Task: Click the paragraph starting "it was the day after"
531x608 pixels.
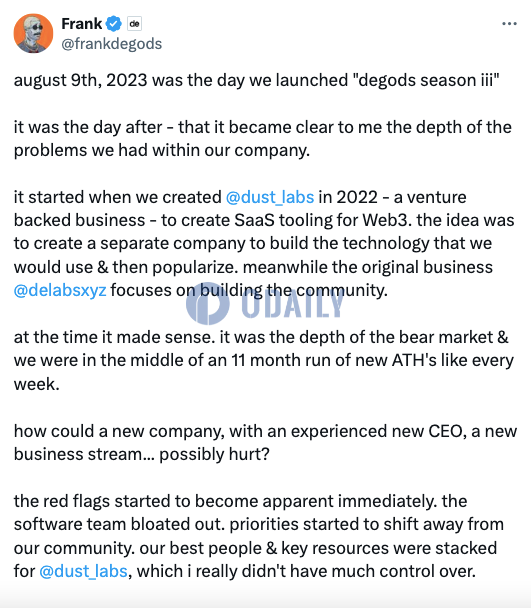Action: coord(263,139)
